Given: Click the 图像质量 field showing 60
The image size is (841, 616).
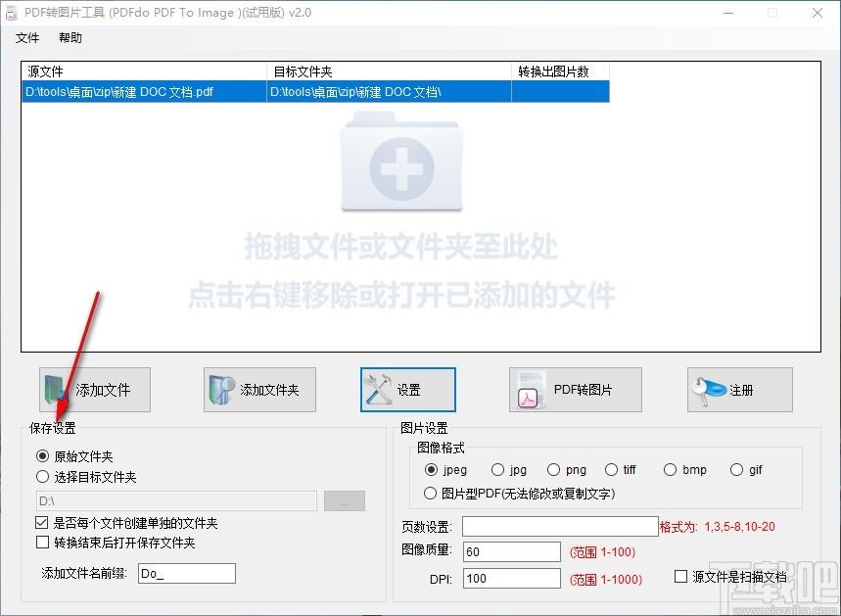Looking at the screenshot, I should (512, 551).
